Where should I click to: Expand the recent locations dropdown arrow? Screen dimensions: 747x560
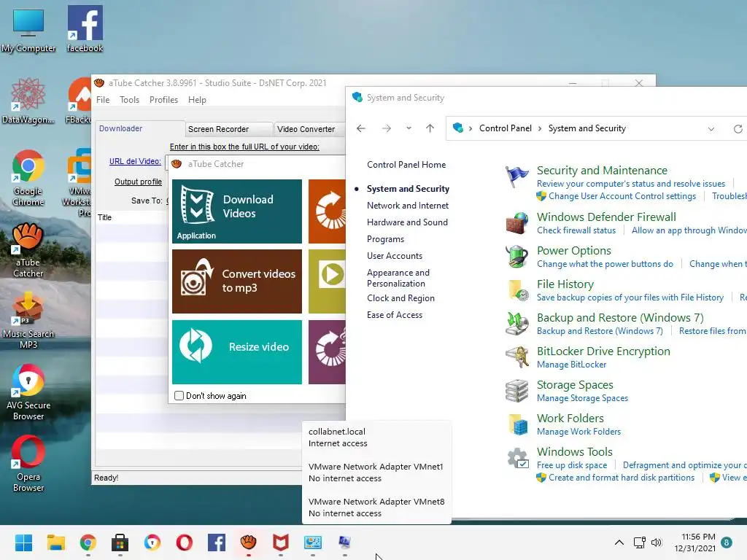[409, 128]
